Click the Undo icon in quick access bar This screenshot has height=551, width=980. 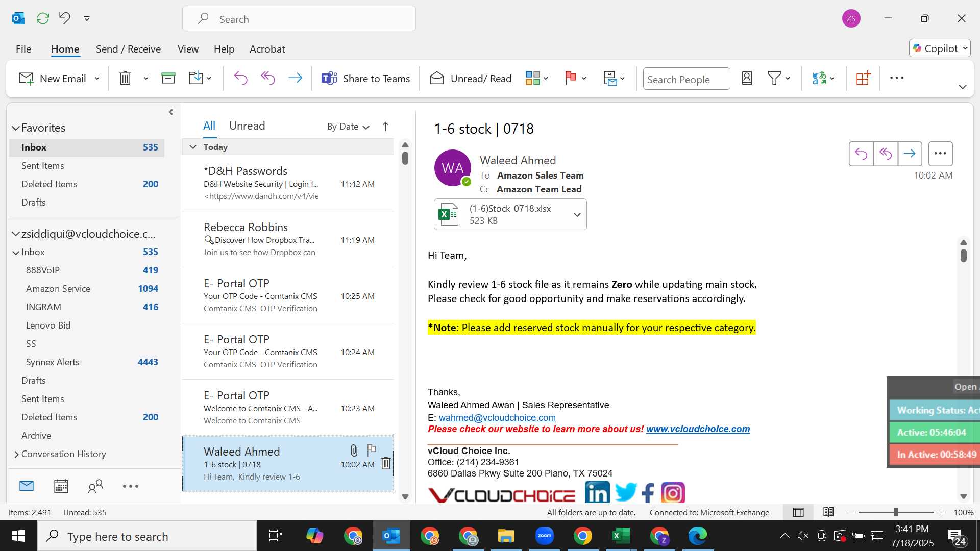(x=65, y=19)
